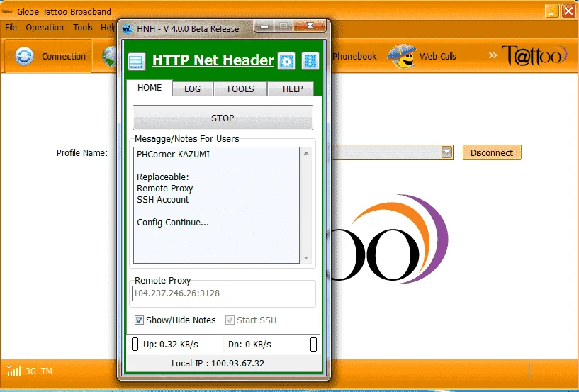Click the Local IP : 100.93.67.32 text
This screenshot has width=579, height=392.
[218, 364]
